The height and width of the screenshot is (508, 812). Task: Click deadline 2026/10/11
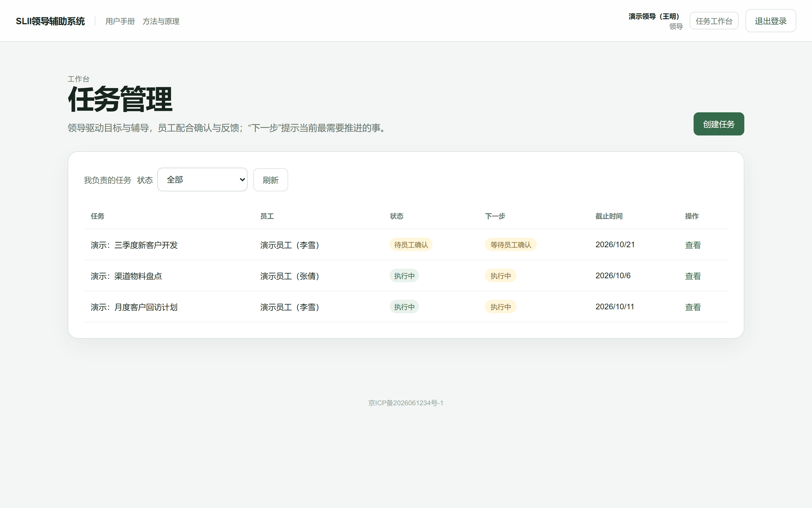click(x=615, y=306)
